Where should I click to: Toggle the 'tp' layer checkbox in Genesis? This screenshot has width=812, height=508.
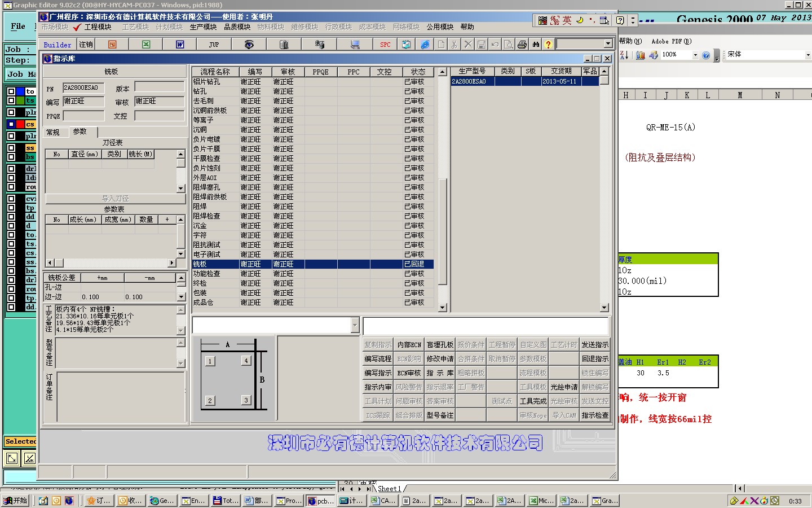pyautogui.click(x=11, y=208)
